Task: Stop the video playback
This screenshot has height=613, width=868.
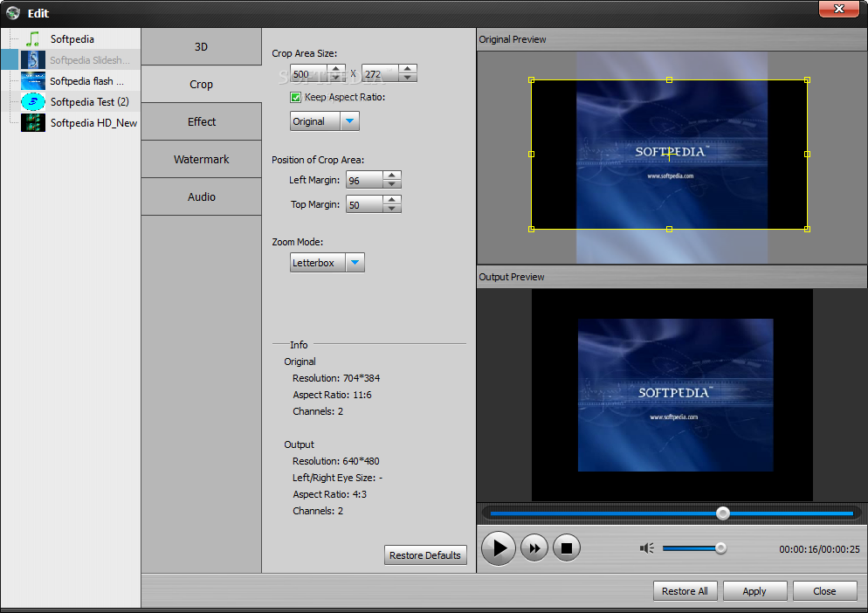Action: pyautogui.click(x=567, y=548)
